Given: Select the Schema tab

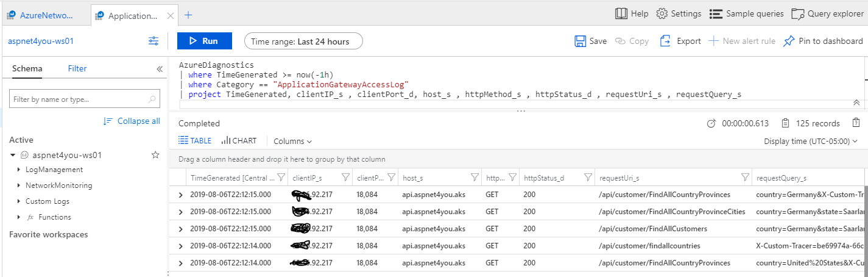Looking at the screenshot, I should point(27,68).
